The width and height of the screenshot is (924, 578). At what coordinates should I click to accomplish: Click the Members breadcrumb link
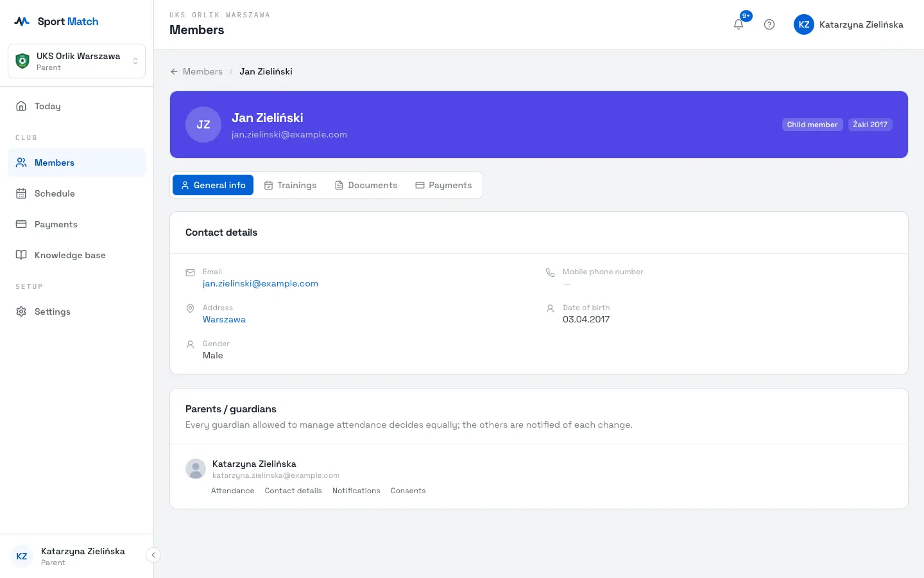[203, 71]
